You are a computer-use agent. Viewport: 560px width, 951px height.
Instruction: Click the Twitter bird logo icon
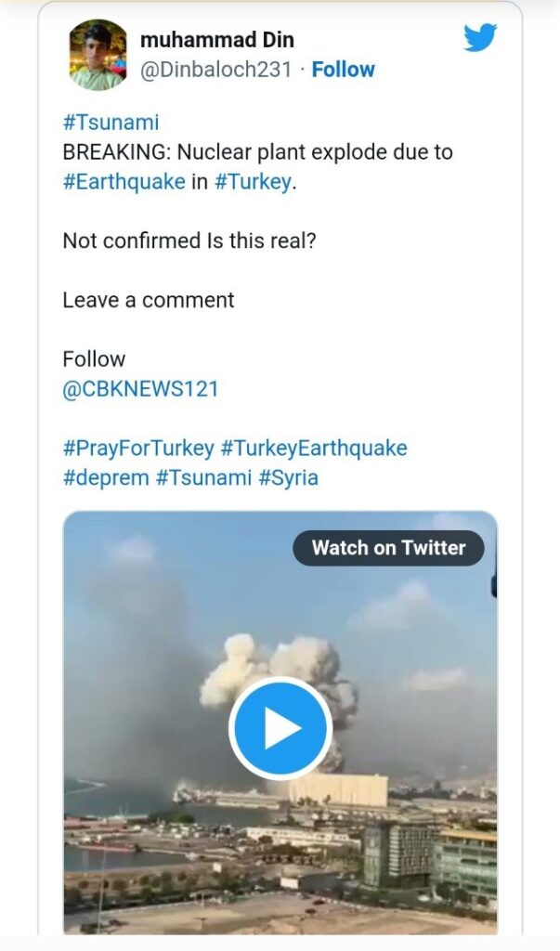(x=480, y=38)
